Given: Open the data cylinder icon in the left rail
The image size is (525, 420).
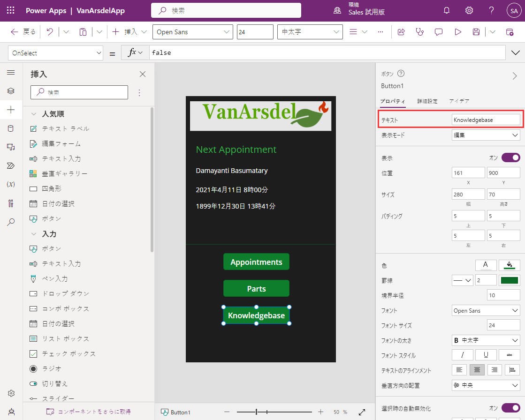Looking at the screenshot, I should [x=11, y=128].
